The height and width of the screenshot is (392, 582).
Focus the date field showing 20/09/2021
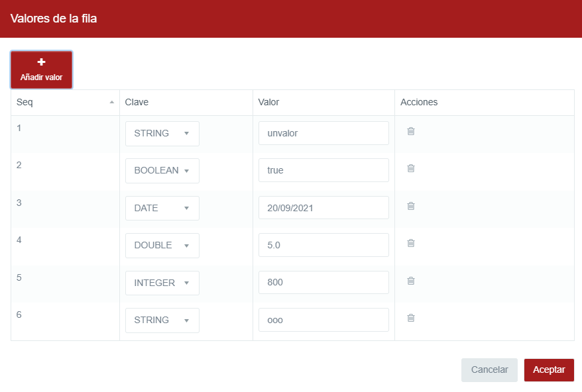pos(323,208)
